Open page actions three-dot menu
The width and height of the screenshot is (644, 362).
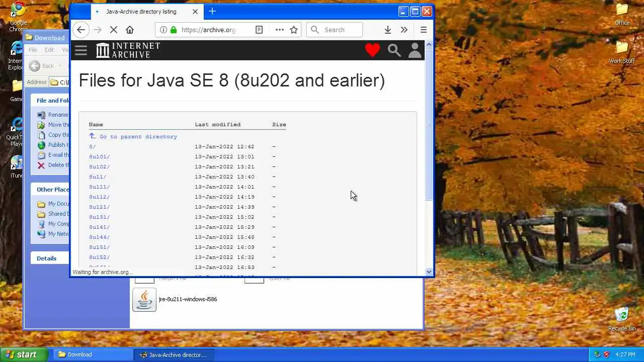pos(280,30)
